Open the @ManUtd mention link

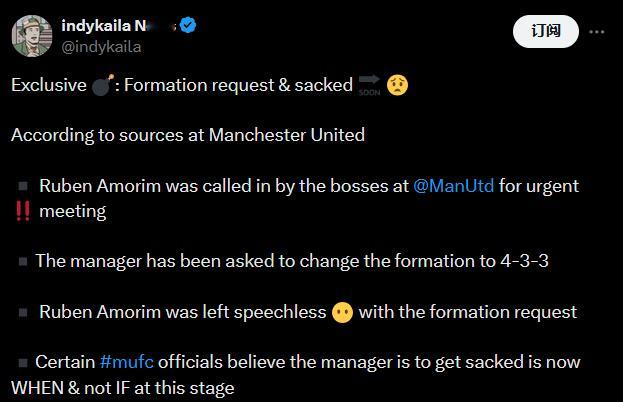(453, 186)
